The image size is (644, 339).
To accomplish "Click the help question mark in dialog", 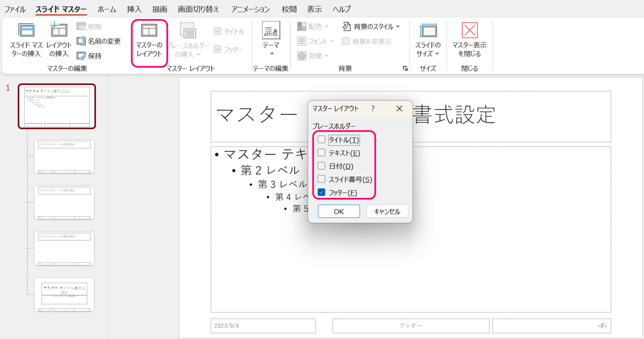I will (x=373, y=109).
